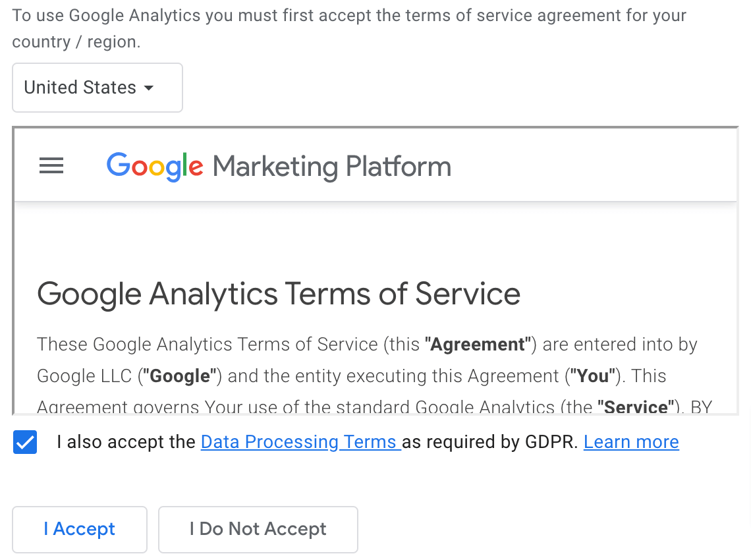The width and height of the screenshot is (751, 560).
Task: Click the colorful Google logo
Action: pyautogui.click(x=155, y=167)
